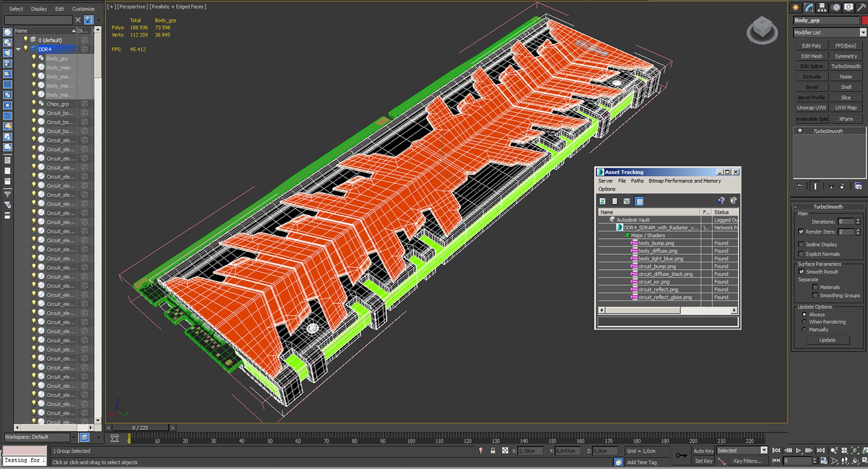Viewport: 868px width, 469px height.
Task: Collapse the DDR4 layer tree
Action: [18, 49]
